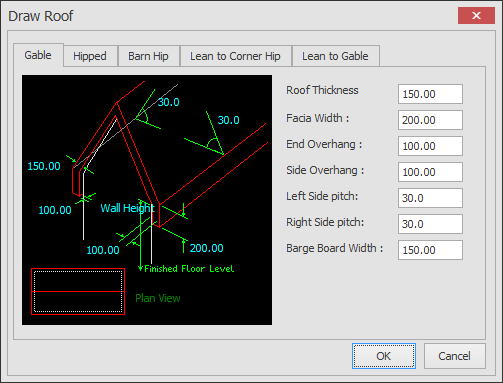503x383 pixels.
Task: Click the Right Side pitch field
Action: click(x=430, y=224)
